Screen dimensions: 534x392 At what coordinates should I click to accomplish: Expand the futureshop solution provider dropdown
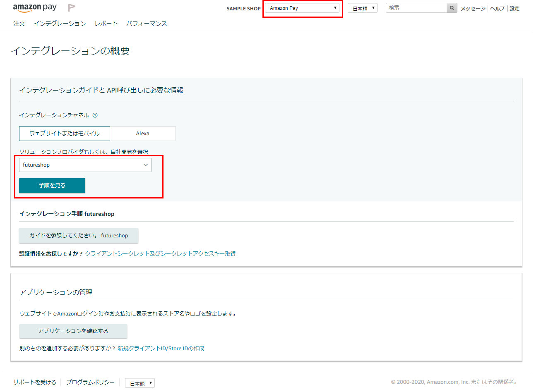click(x=85, y=165)
